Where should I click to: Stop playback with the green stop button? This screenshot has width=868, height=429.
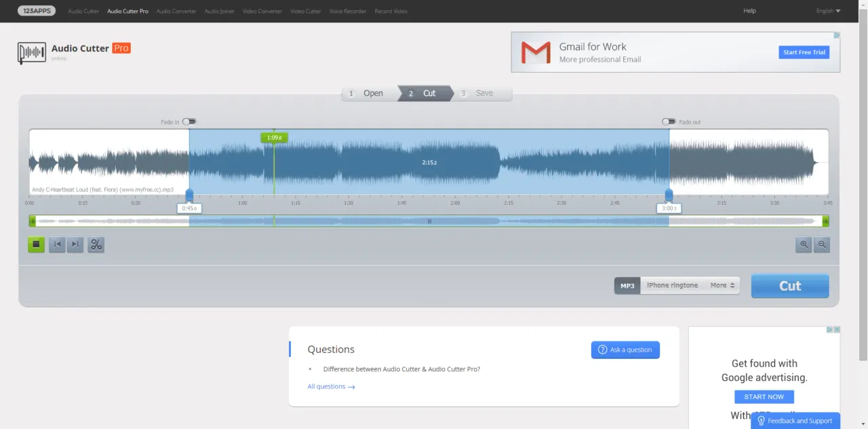tap(37, 244)
